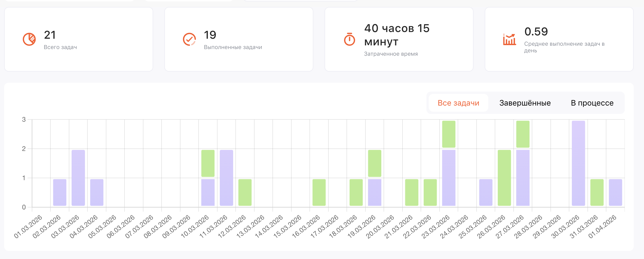This screenshot has width=644, height=259.
Task: Switch to the 'Завершённые' tab
Action: point(525,103)
